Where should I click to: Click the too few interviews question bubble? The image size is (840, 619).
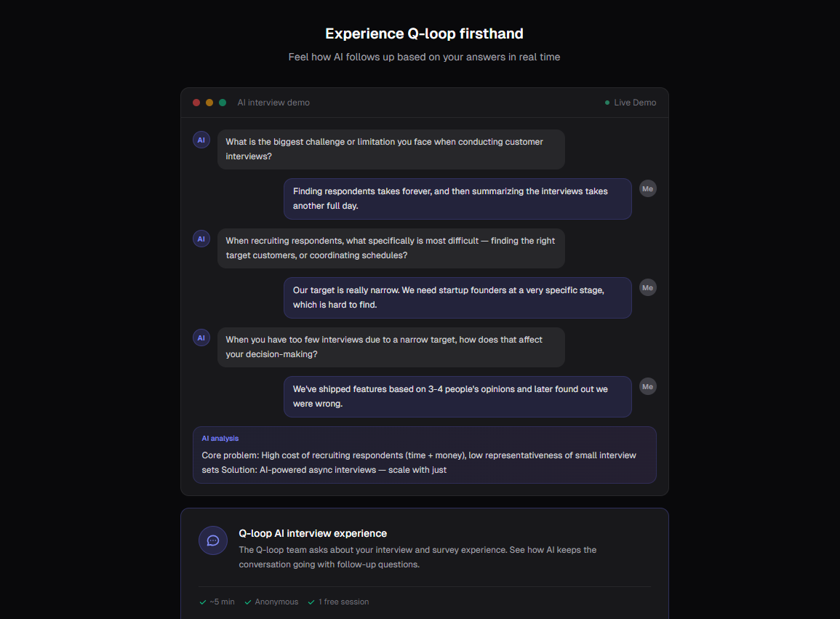click(391, 347)
